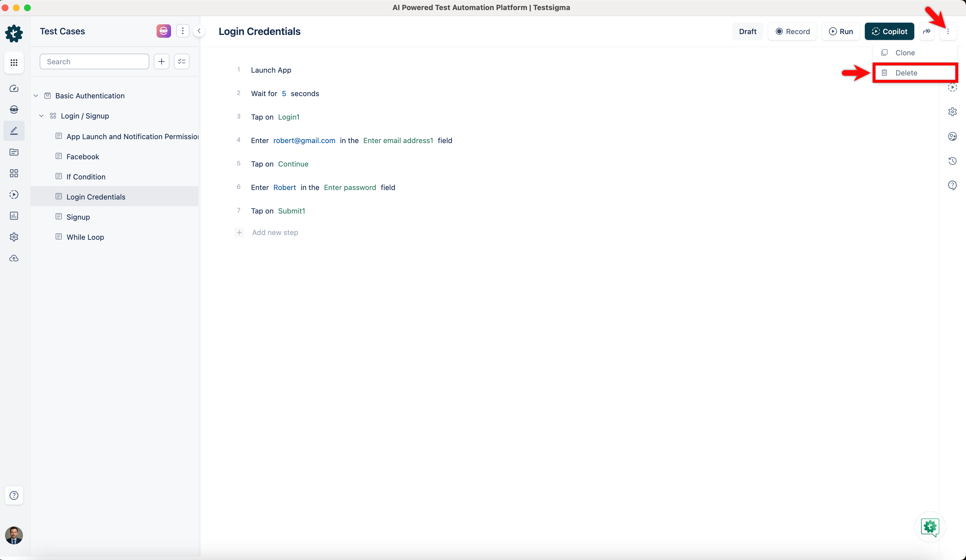This screenshot has width=966, height=560.
Task: Click the Search test cases field
Action: tap(94, 62)
